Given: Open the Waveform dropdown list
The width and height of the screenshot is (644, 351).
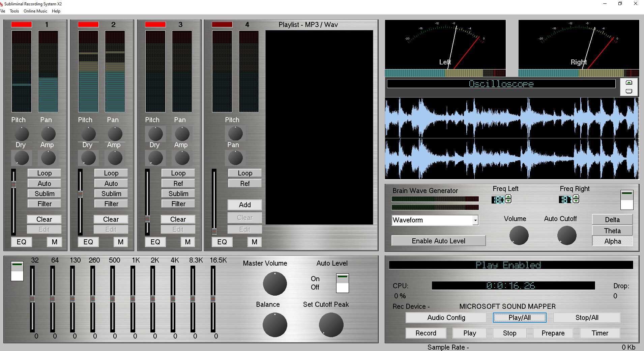Looking at the screenshot, I should (475, 220).
